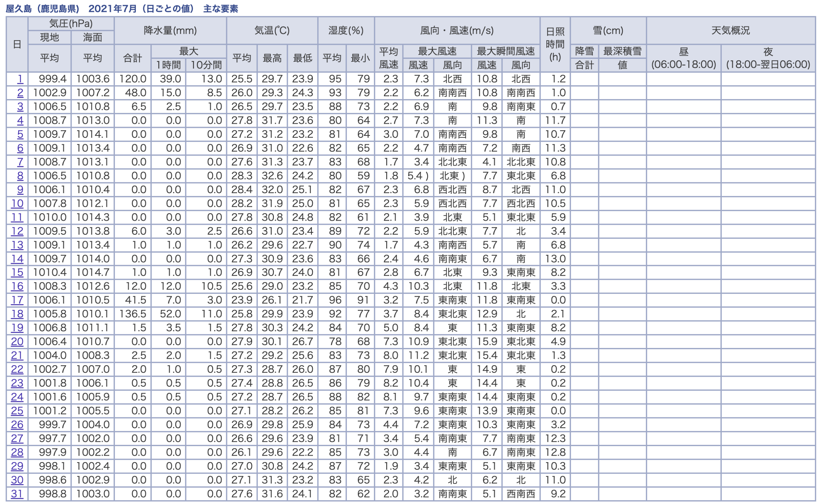This screenshot has width=819, height=504.
Task: Open the day 31 link
Action: (17, 494)
